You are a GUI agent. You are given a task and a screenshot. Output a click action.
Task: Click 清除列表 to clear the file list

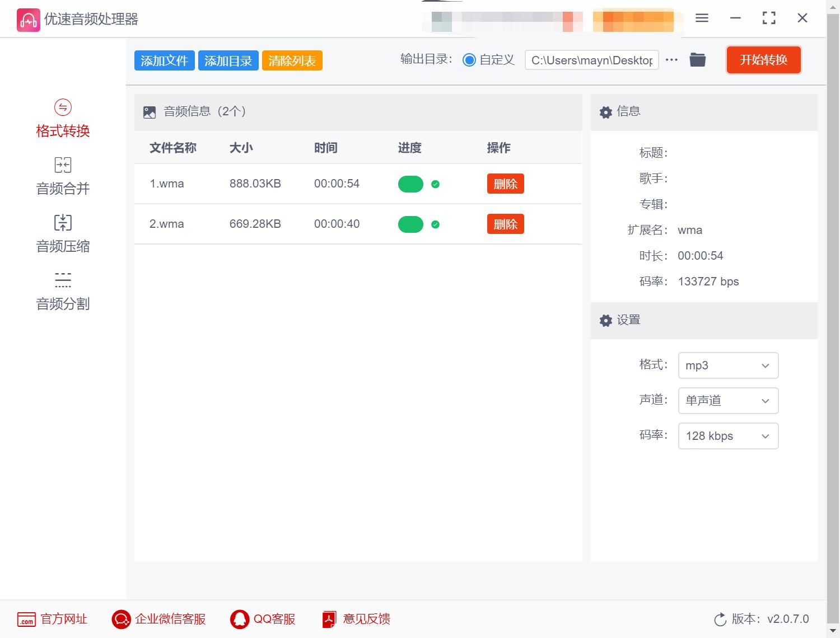coord(292,60)
